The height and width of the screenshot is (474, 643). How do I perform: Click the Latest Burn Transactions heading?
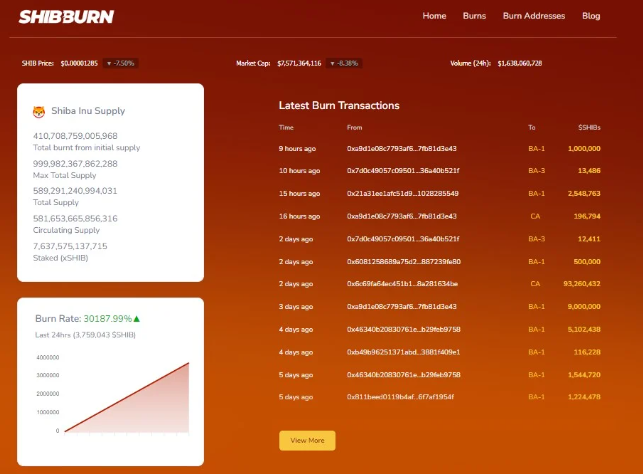pos(339,105)
